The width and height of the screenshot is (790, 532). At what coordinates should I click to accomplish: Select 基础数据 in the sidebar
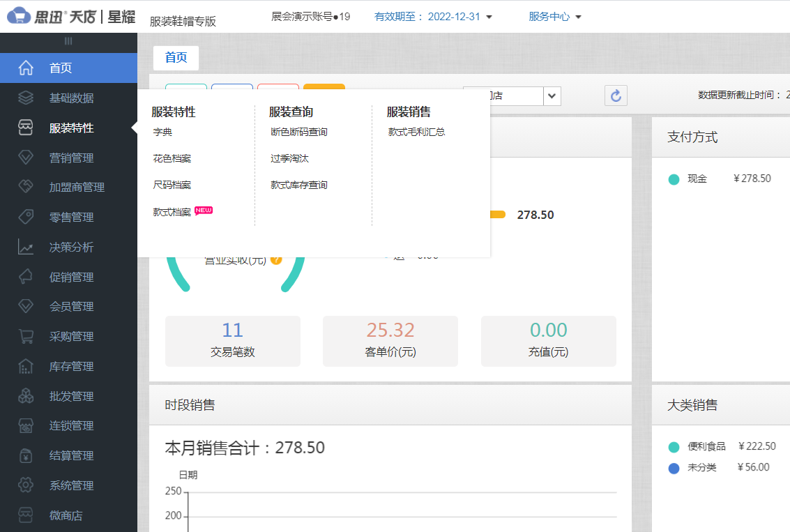click(x=26, y=98)
